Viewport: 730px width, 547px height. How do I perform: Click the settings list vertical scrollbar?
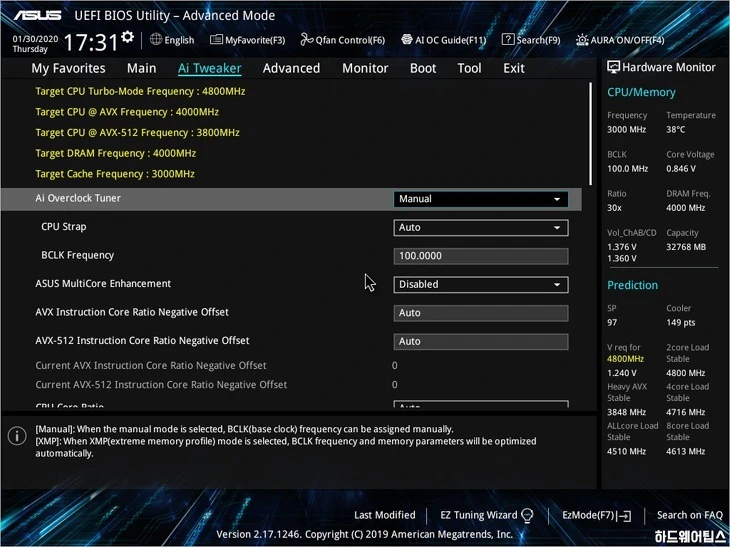(x=590, y=134)
